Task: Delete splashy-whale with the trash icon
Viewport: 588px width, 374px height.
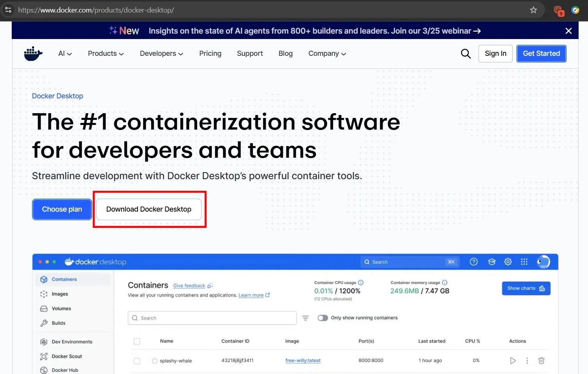Action: [x=542, y=360]
